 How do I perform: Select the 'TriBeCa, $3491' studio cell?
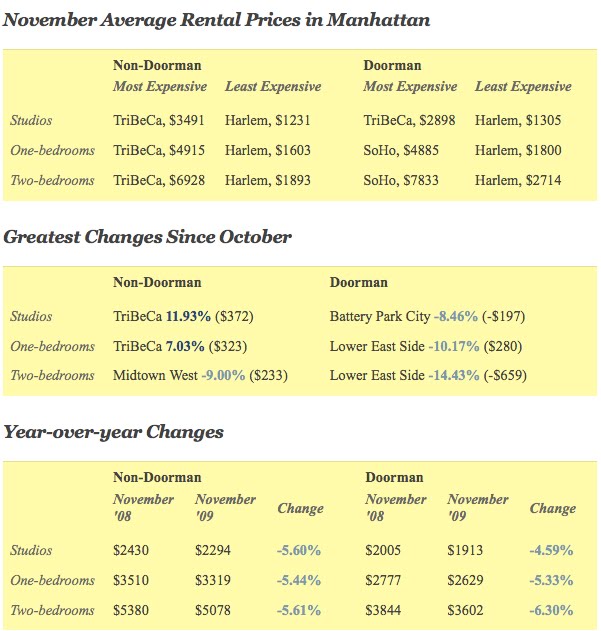tap(159, 121)
